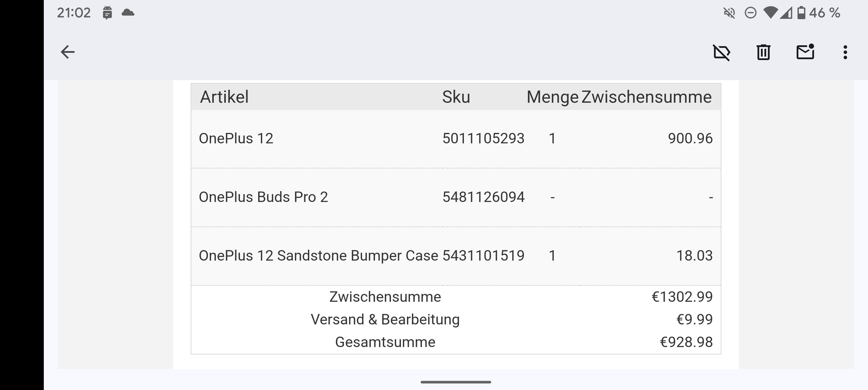Tap the Wi-Fi status icon
This screenshot has width=868, height=390.
click(770, 13)
